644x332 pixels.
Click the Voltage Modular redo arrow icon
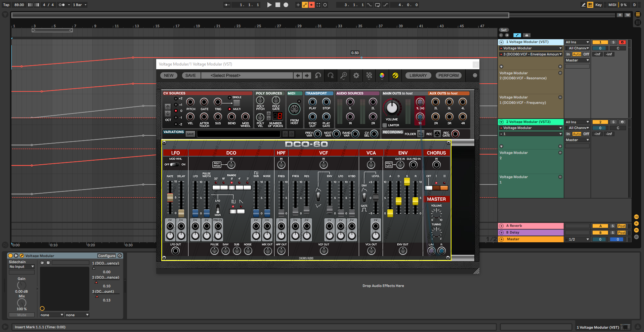[x=331, y=76]
